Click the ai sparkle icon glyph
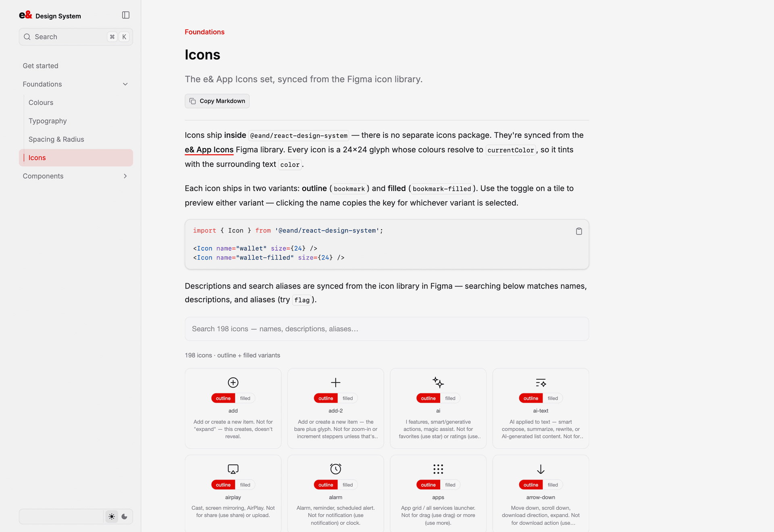 [x=438, y=382]
